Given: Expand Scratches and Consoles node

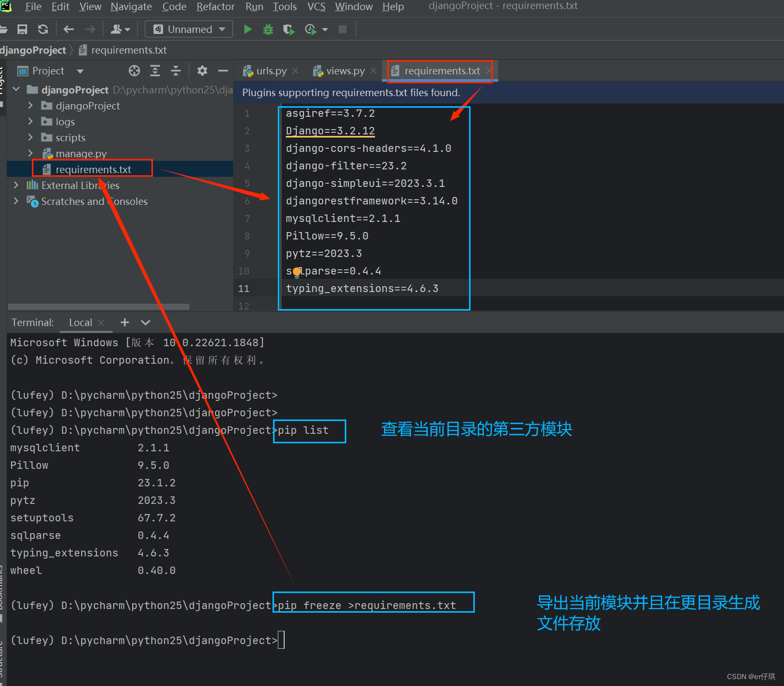Looking at the screenshot, I should click(16, 201).
